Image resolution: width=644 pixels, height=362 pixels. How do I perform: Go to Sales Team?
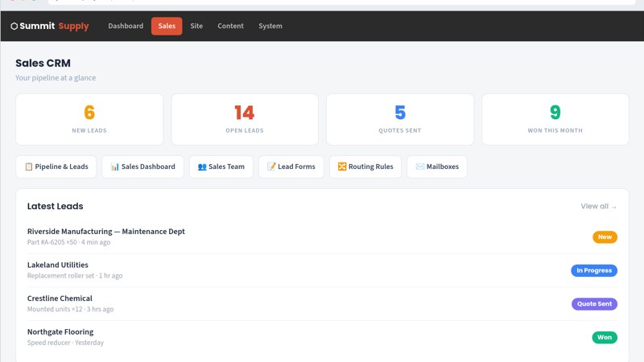(x=221, y=167)
